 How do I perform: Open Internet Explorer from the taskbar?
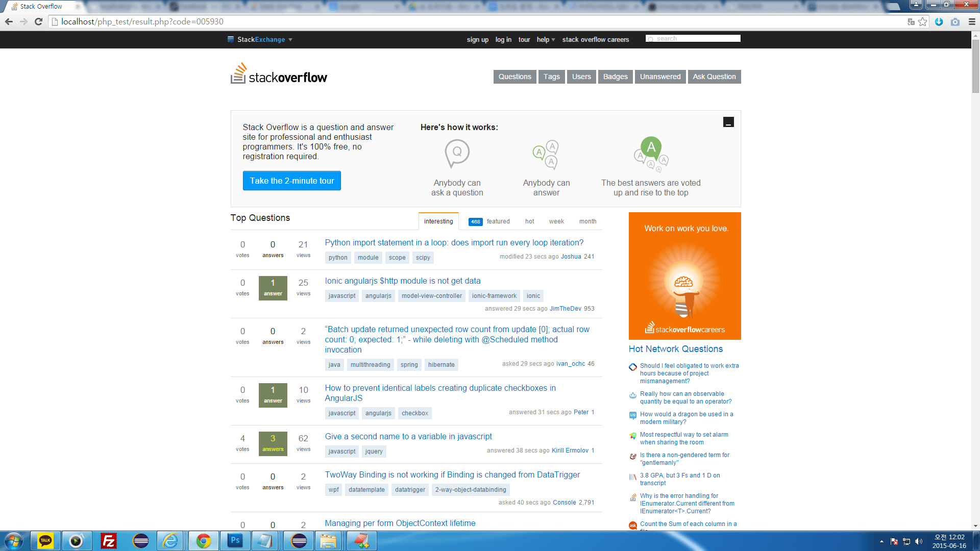(x=170, y=541)
